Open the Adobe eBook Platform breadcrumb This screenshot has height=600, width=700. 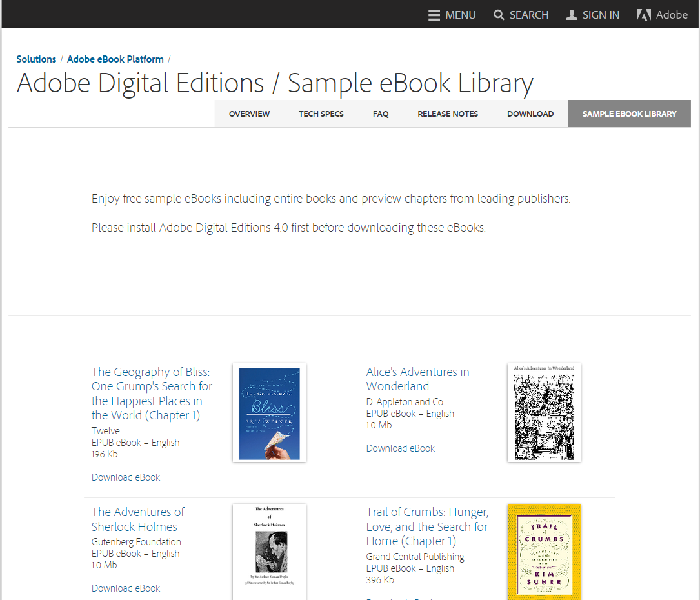pyautogui.click(x=115, y=59)
